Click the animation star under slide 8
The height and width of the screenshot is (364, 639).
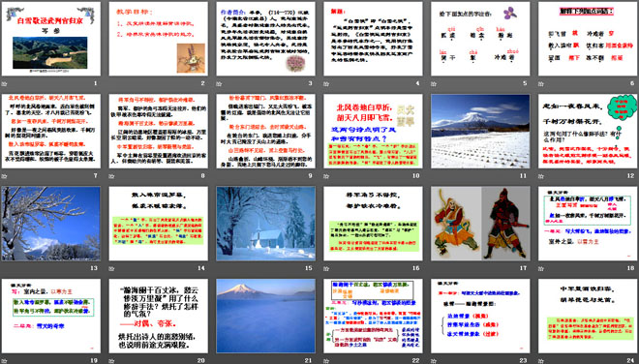111,176
